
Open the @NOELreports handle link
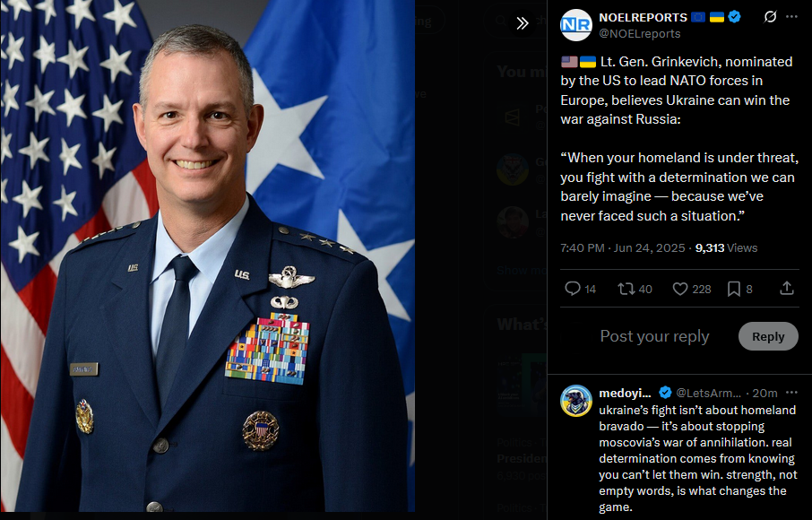pos(640,34)
